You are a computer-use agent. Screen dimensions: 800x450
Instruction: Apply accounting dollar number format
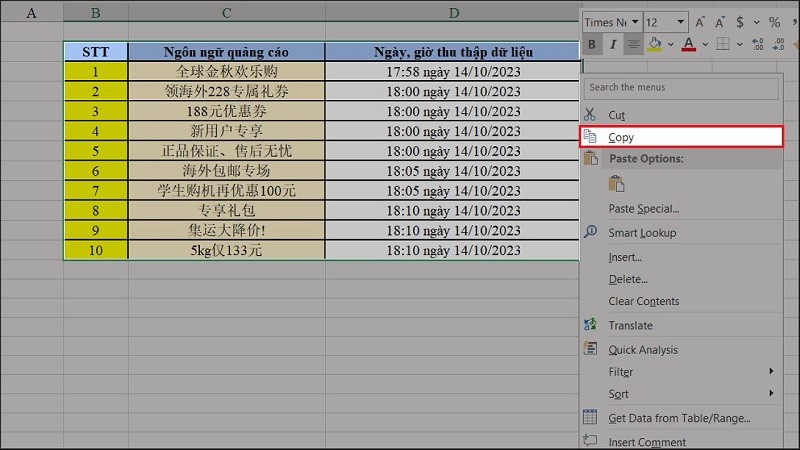(x=740, y=22)
